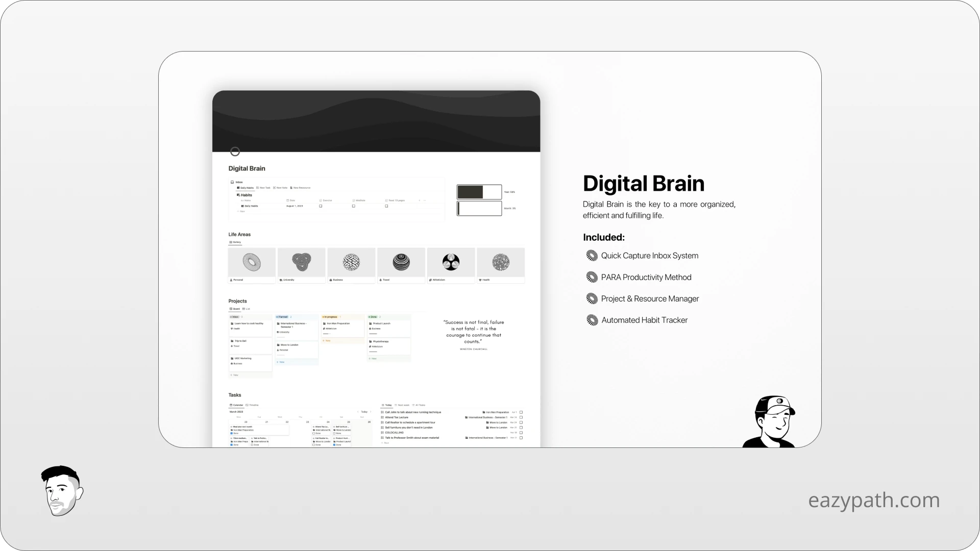
Task: Add new card under the Planned column
Action: point(281,362)
